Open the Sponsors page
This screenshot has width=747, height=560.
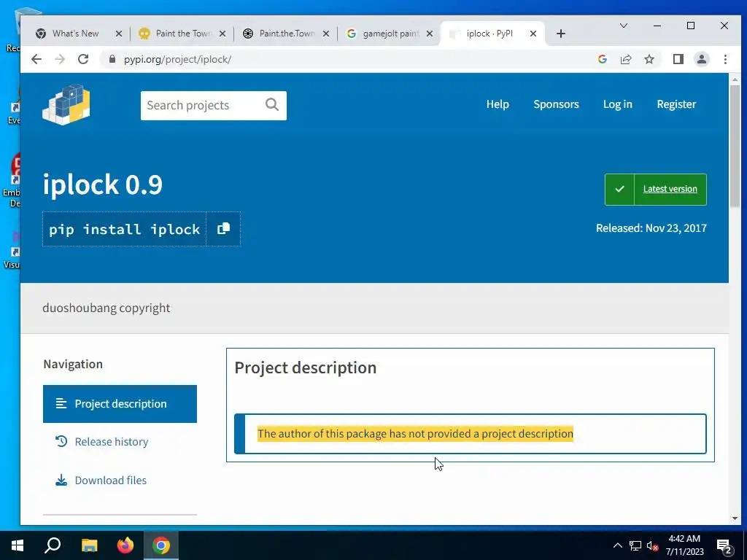556,104
